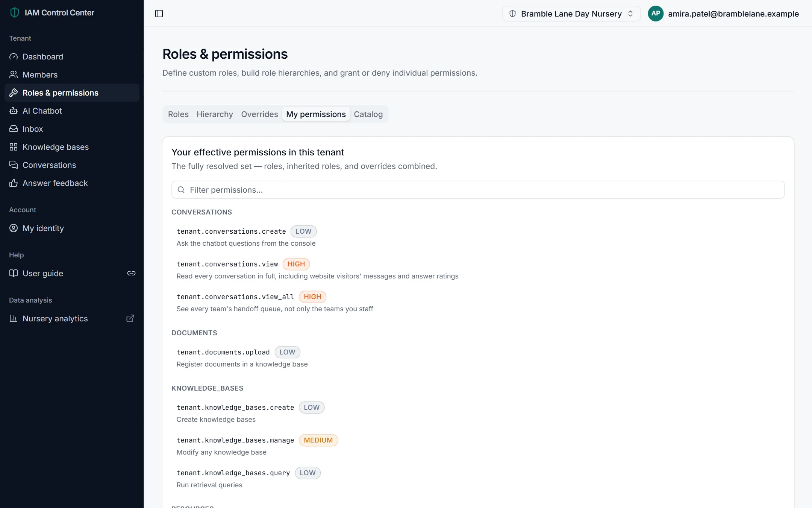Open the User guide

tap(72, 273)
